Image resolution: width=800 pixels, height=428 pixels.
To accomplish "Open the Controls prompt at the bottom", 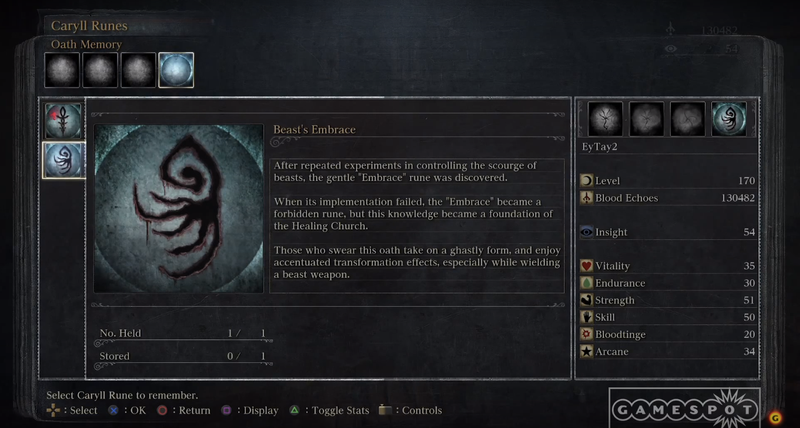I will tap(411, 410).
